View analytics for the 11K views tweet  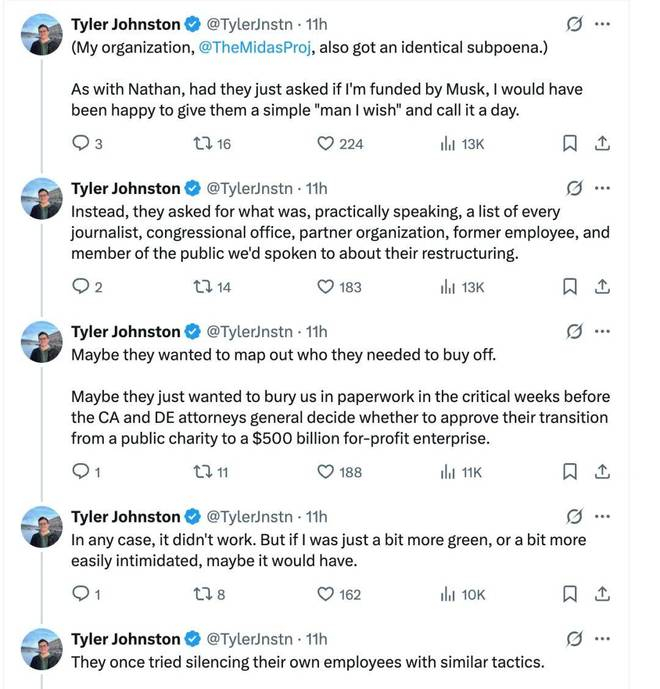coord(460,472)
